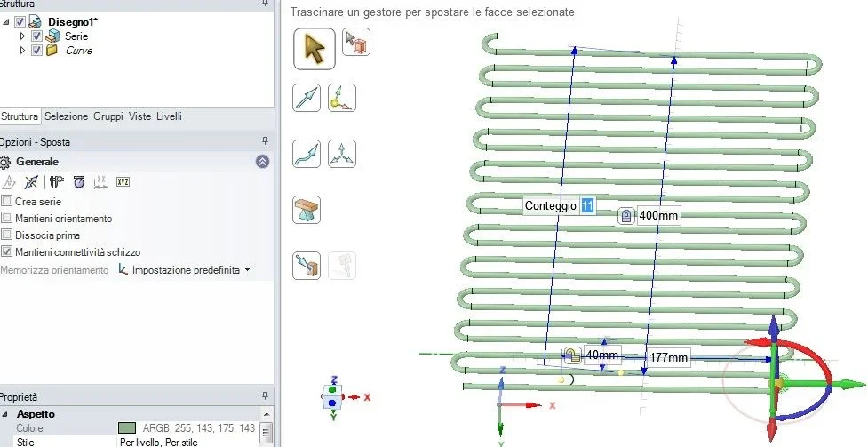
Task: Choose the Move Direction arrow tool guide
Action: [x=307, y=98]
